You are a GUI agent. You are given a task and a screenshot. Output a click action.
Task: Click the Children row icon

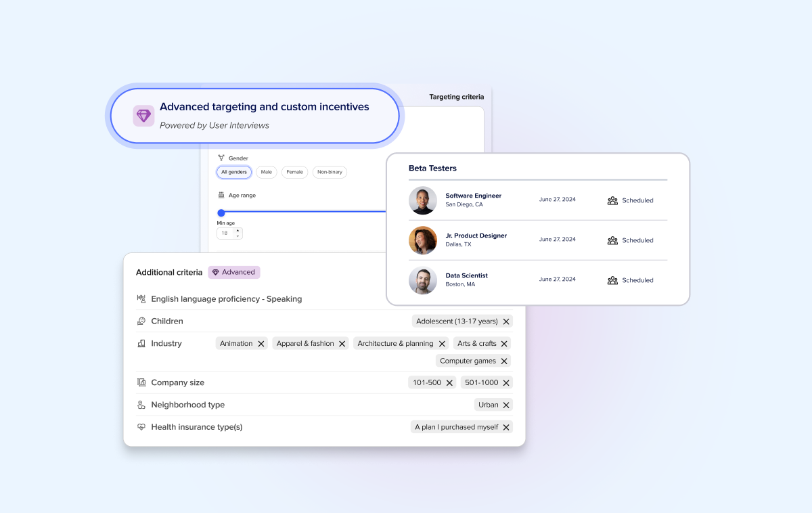click(141, 321)
